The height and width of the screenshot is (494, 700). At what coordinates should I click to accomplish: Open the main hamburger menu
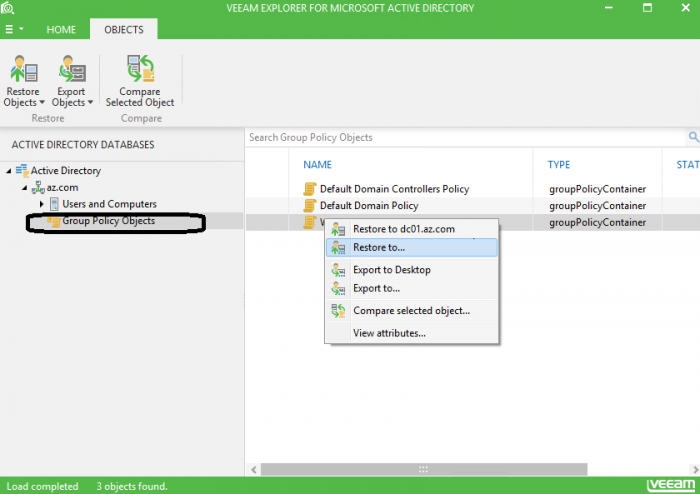13,29
